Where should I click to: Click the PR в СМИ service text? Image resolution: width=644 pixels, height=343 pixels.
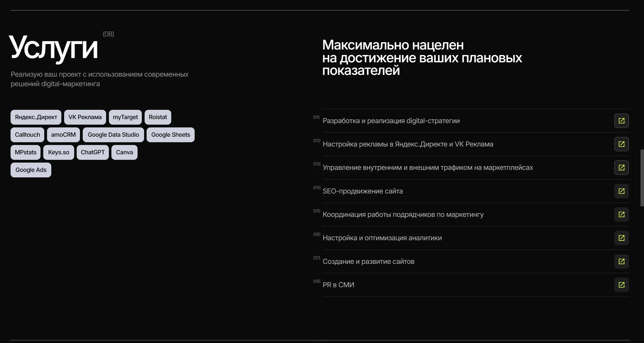338,285
